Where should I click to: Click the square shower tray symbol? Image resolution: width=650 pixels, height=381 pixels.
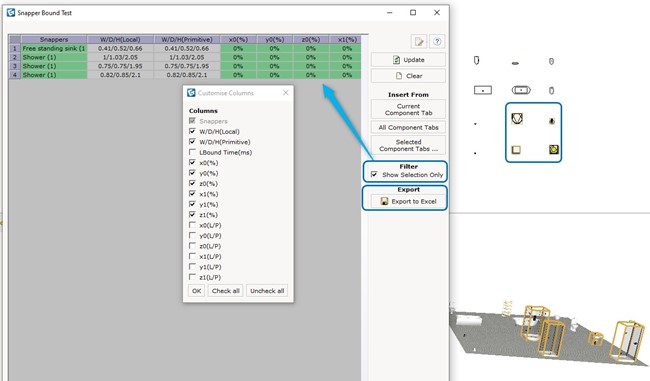pyautogui.click(x=516, y=149)
